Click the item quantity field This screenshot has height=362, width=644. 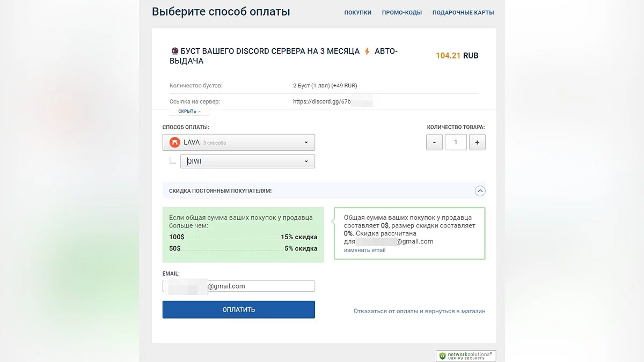coord(456,142)
